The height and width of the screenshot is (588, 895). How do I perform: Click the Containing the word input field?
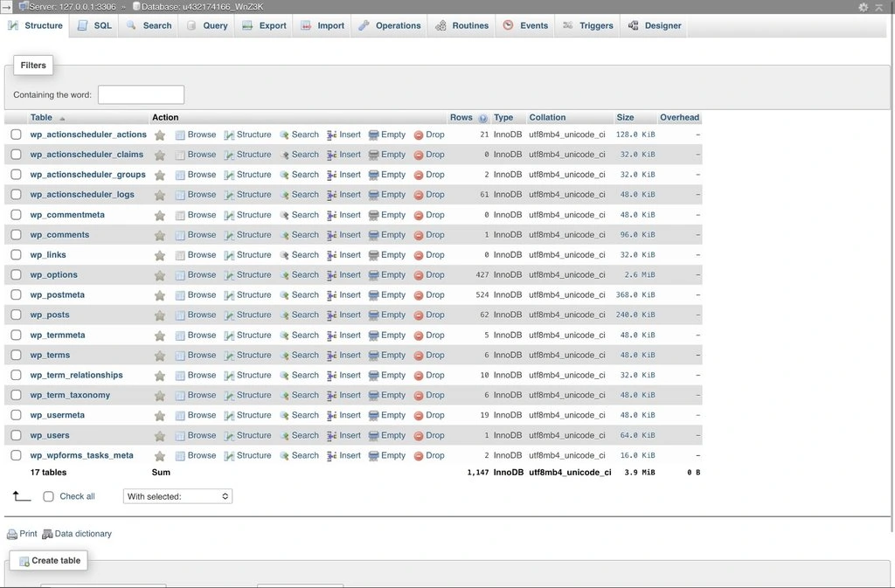point(140,93)
